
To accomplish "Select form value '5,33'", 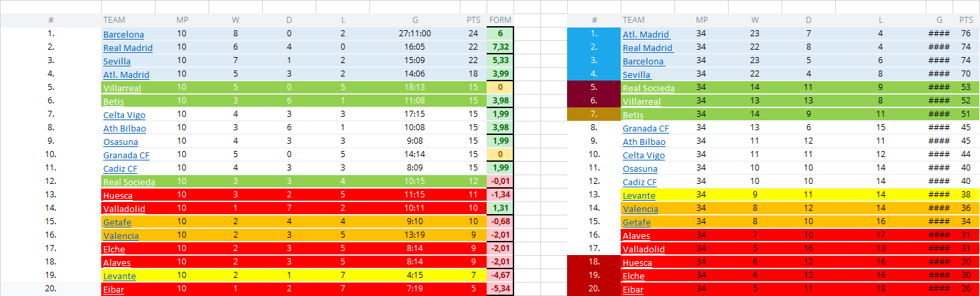I will click(500, 61).
